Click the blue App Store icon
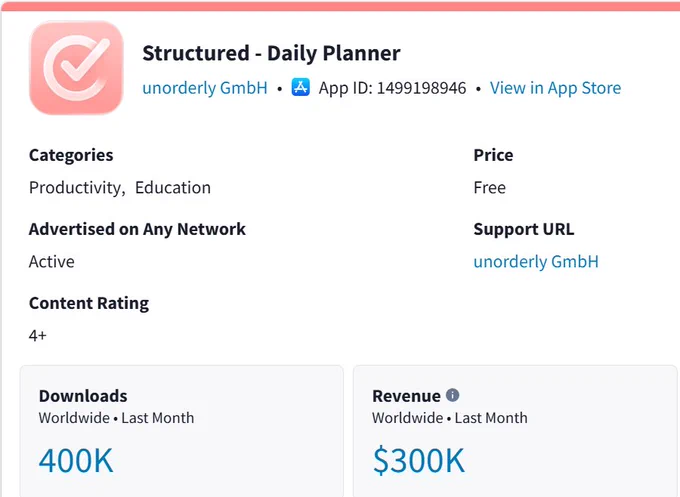This screenshot has width=680, height=497. click(x=301, y=87)
